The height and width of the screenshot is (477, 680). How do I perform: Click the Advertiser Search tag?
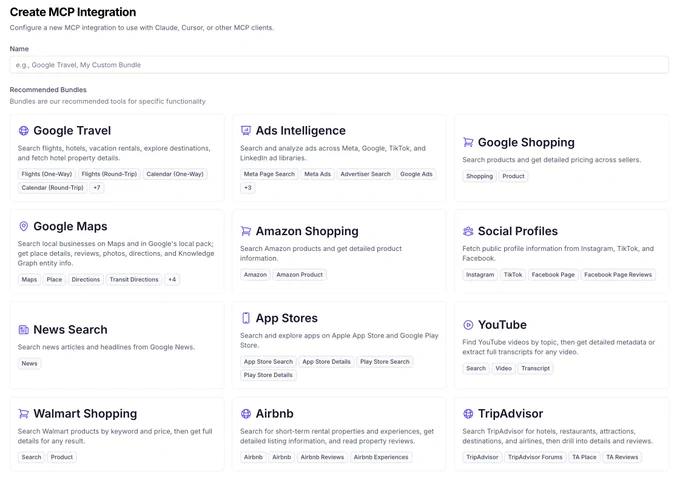(365, 174)
